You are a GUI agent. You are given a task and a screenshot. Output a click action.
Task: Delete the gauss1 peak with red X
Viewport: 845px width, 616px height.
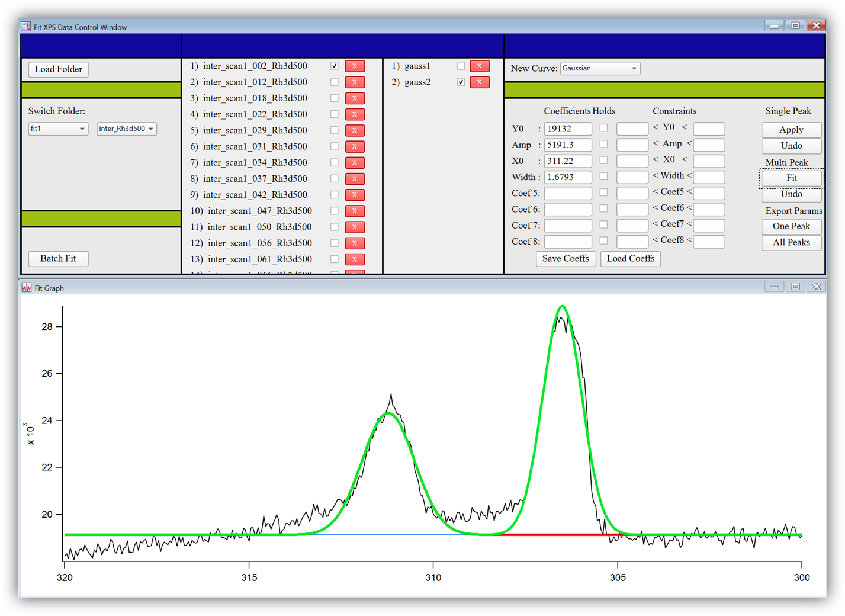[x=479, y=66]
